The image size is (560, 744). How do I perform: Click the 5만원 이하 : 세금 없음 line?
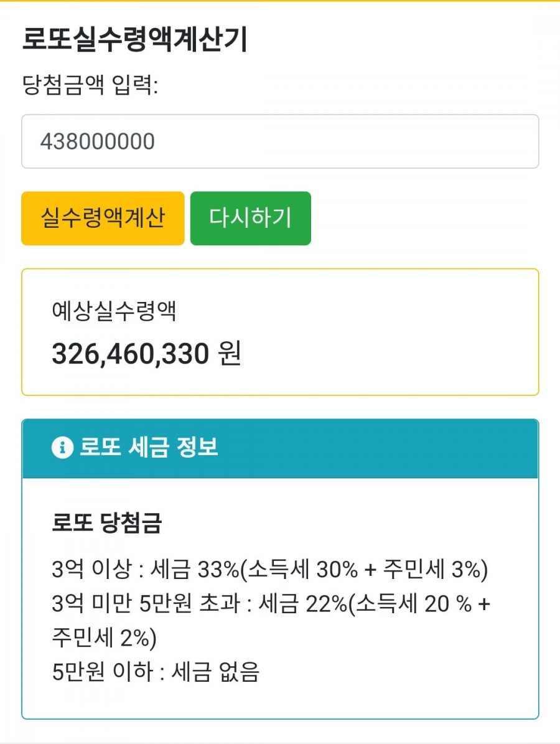coord(156,672)
